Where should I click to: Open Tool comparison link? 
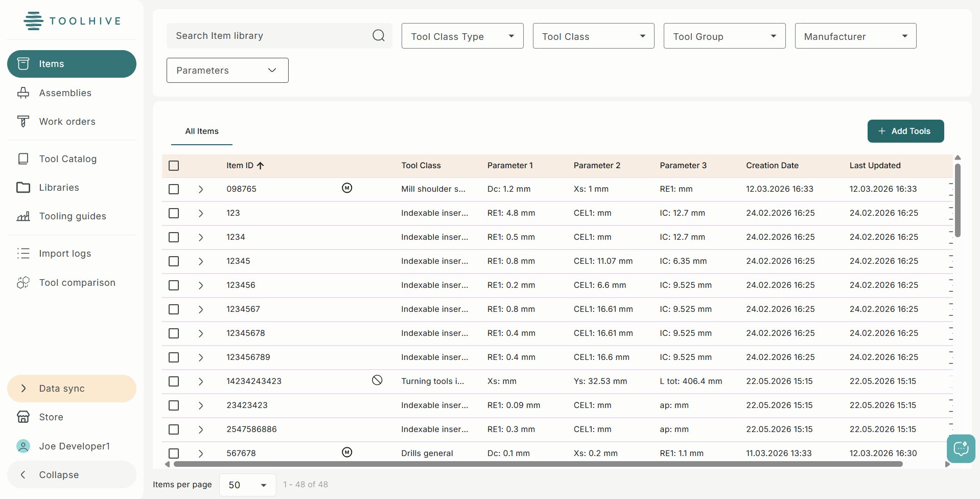pyautogui.click(x=72, y=283)
